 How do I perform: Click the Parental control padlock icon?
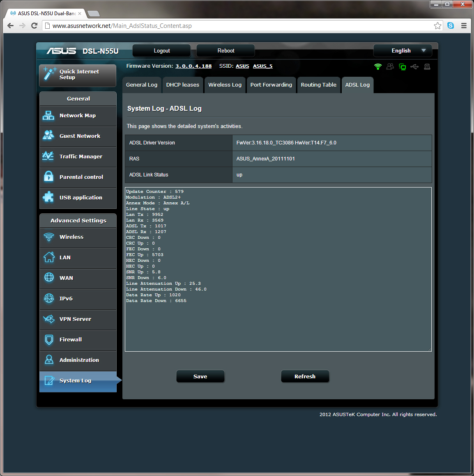pos(48,176)
